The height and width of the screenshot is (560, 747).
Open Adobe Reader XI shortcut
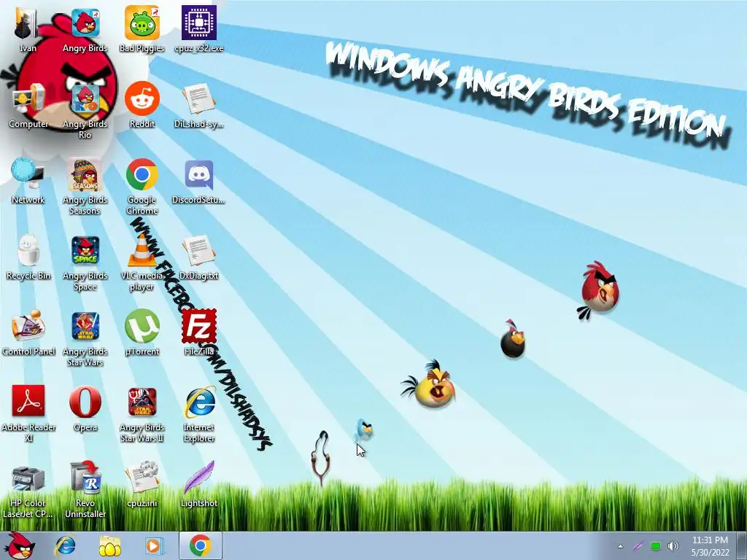[28, 402]
